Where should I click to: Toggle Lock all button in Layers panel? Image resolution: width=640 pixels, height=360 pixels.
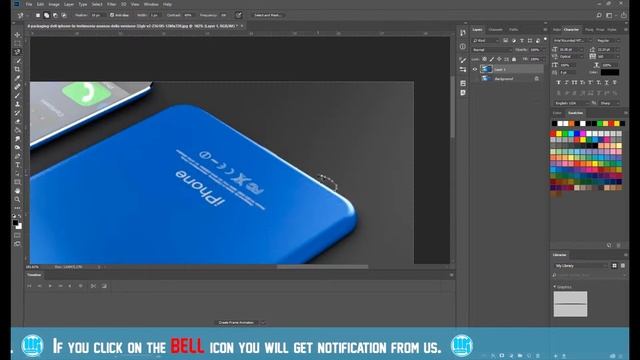point(514,59)
